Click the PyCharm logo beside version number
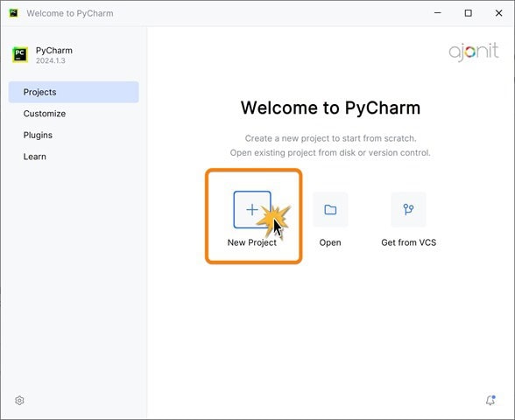 tap(20, 54)
